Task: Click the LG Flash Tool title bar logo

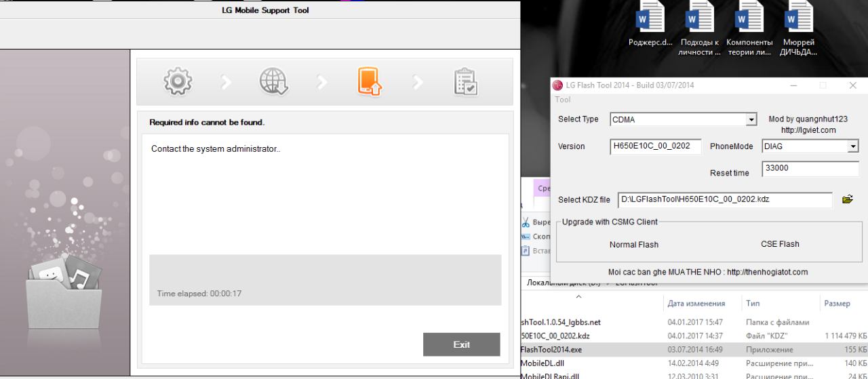Action: pyautogui.click(x=559, y=85)
